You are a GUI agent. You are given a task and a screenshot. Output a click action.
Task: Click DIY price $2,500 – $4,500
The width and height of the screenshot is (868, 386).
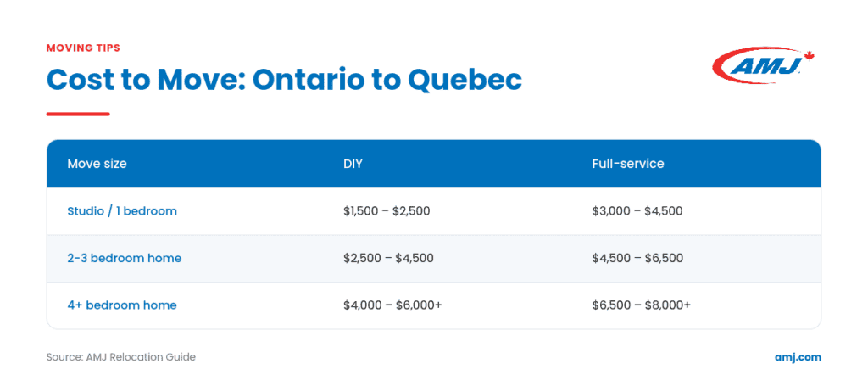[388, 258]
